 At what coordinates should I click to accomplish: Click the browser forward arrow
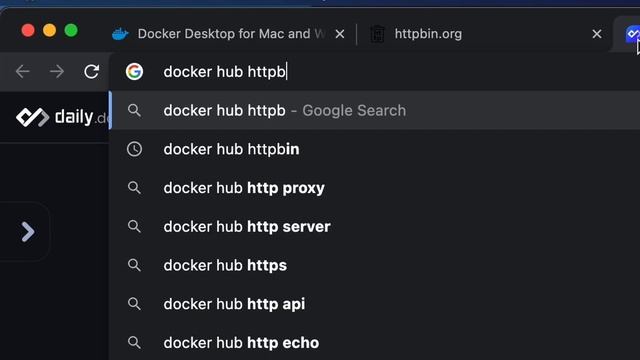tap(57, 72)
